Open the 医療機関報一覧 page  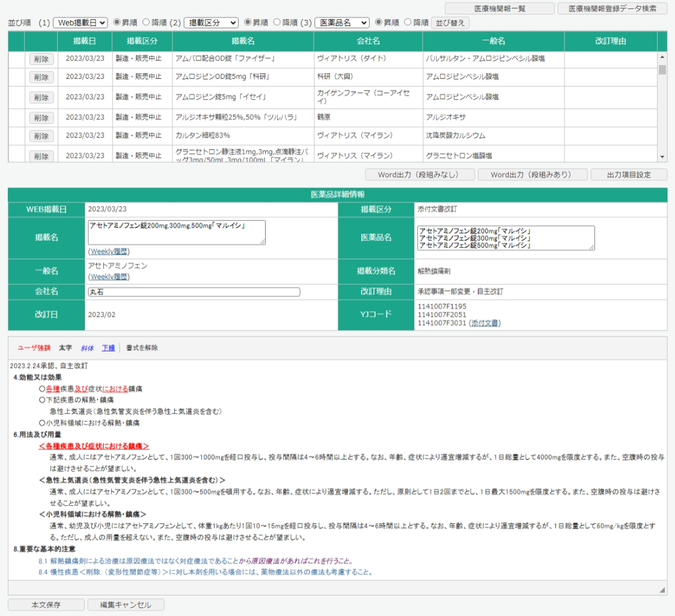pyautogui.click(x=499, y=8)
